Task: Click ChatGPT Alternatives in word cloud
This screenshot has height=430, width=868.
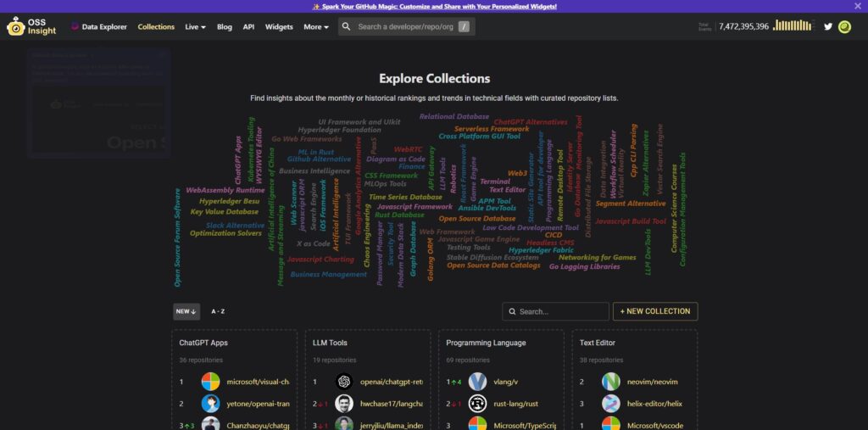Action: (x=531, y=122)
